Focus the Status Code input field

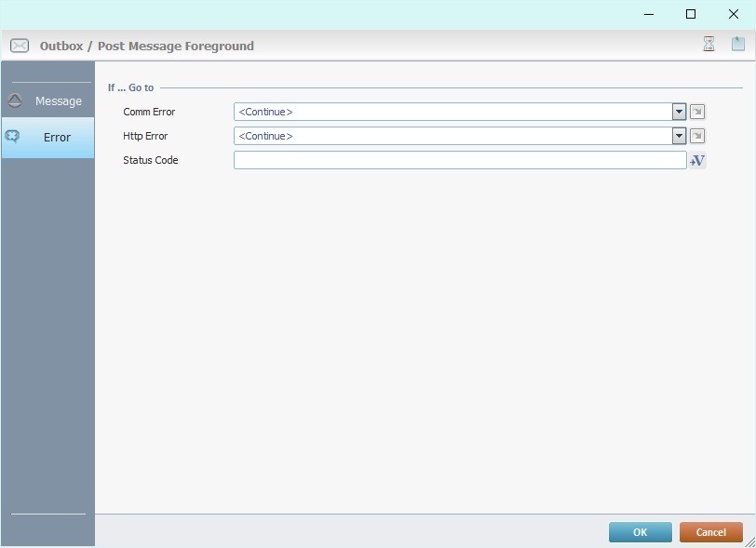(x=459, y=160)
